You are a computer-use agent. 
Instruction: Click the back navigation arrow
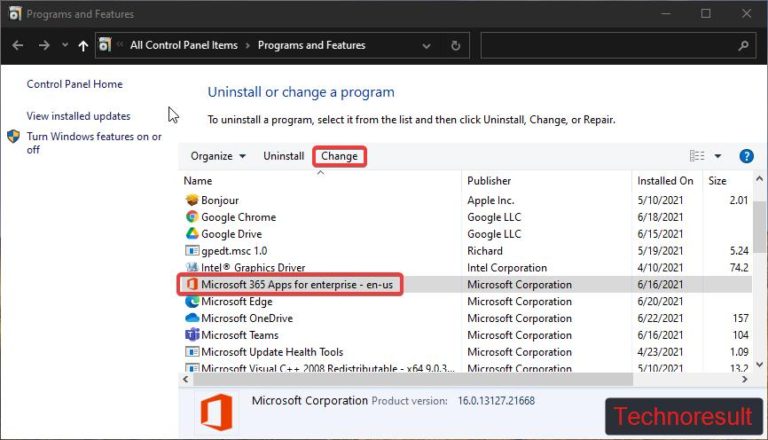point(17,45)
